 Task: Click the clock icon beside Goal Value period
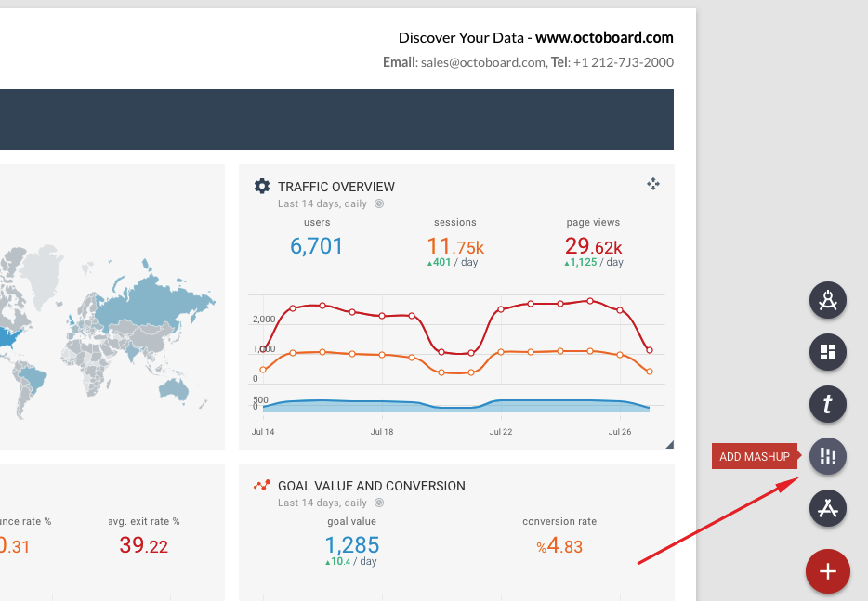(x=379, y=503)
